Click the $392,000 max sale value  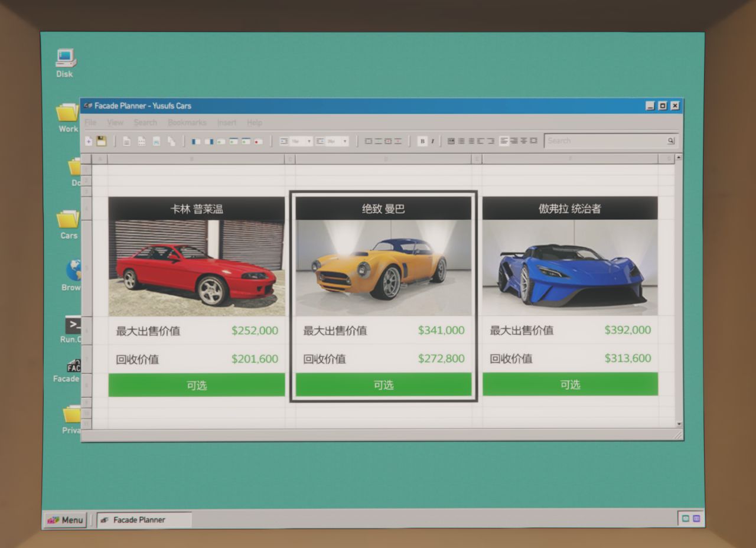[628, 330]
